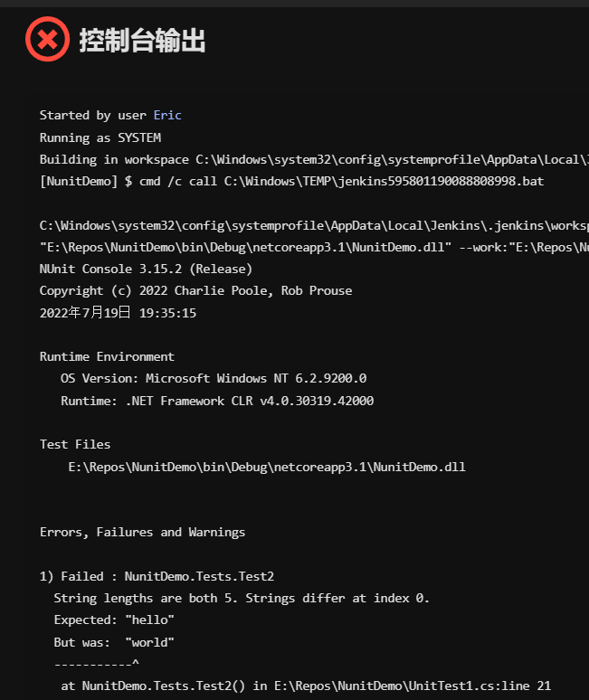
Task: Click the 'Running as SYSTEM' line
Action: (100, 137)
